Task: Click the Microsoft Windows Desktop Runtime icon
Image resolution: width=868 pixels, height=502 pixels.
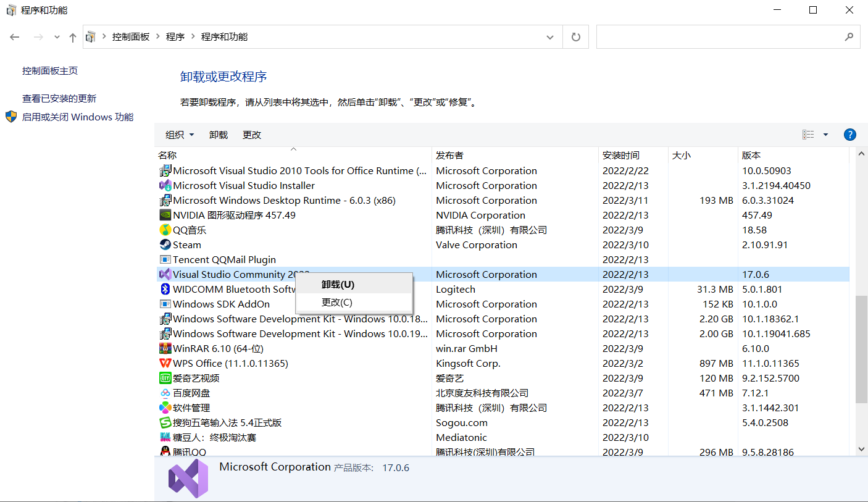Action: (165, 200)
